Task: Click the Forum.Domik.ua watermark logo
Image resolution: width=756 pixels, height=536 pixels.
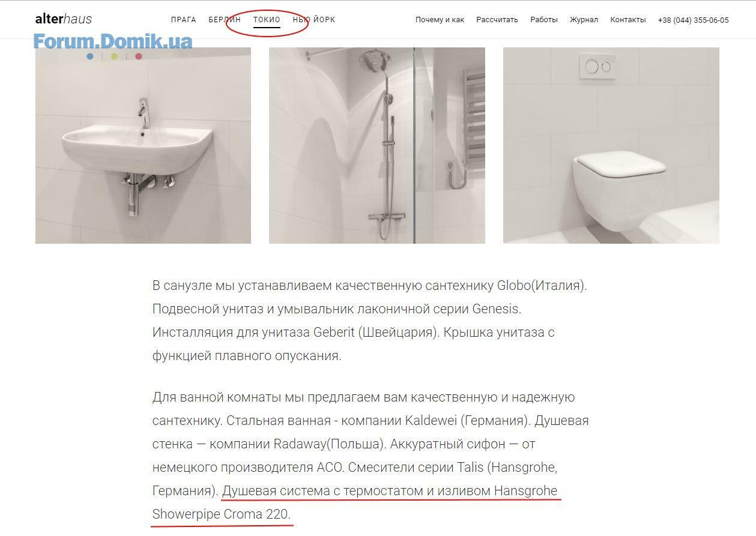Action: click(113, 41)
